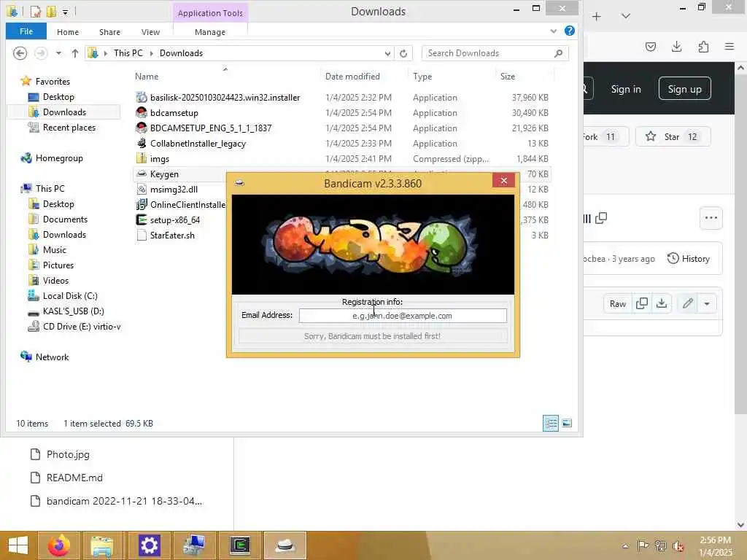Open Firefox from the taskbar
The height and width of the screenshot is (560, 747).
(59, 545)
